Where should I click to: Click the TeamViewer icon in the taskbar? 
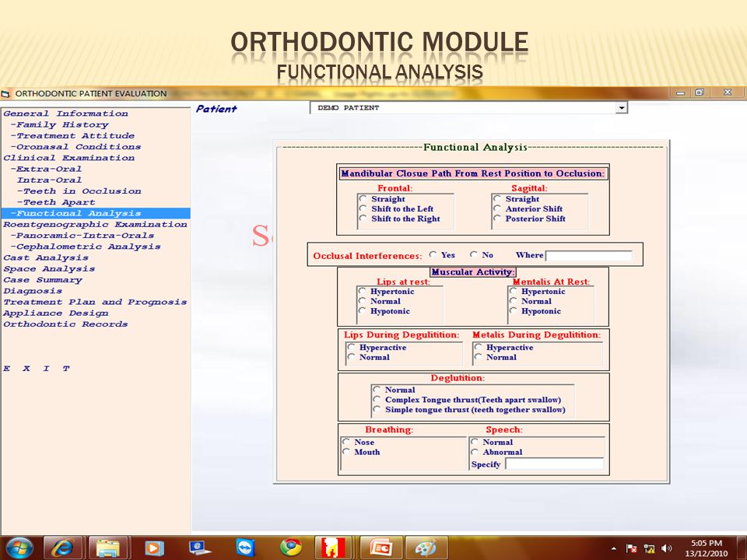coord(246,548)
